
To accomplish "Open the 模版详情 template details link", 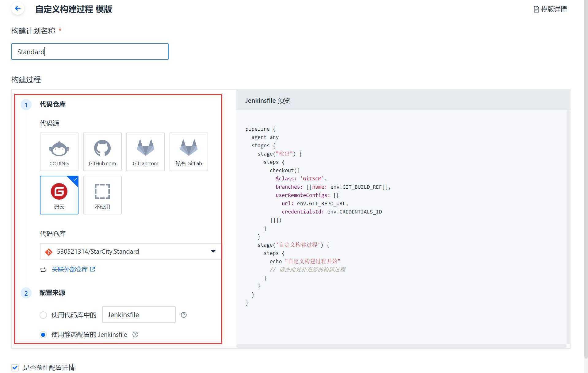I will pos(550,9).
